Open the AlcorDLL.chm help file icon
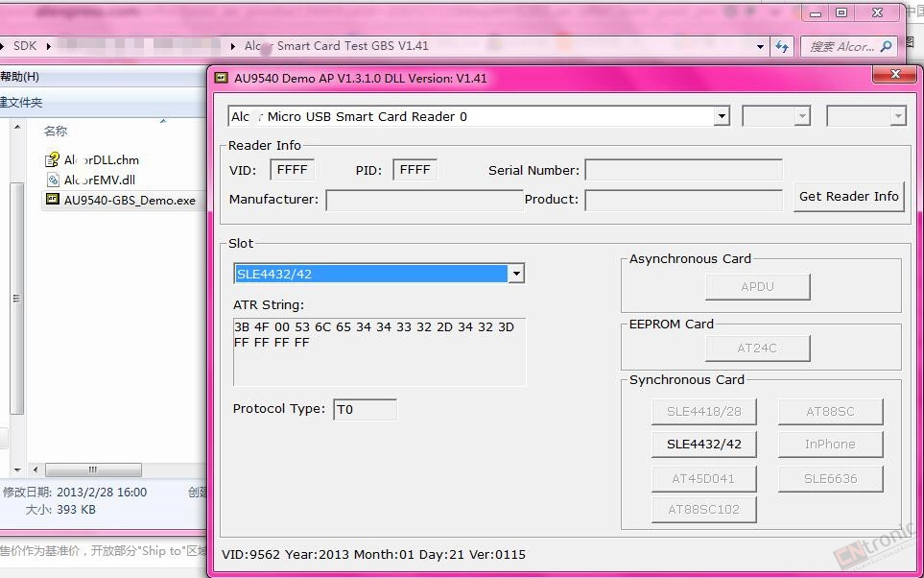The width and height of the screenshot is (924, 578). (53, 159)
